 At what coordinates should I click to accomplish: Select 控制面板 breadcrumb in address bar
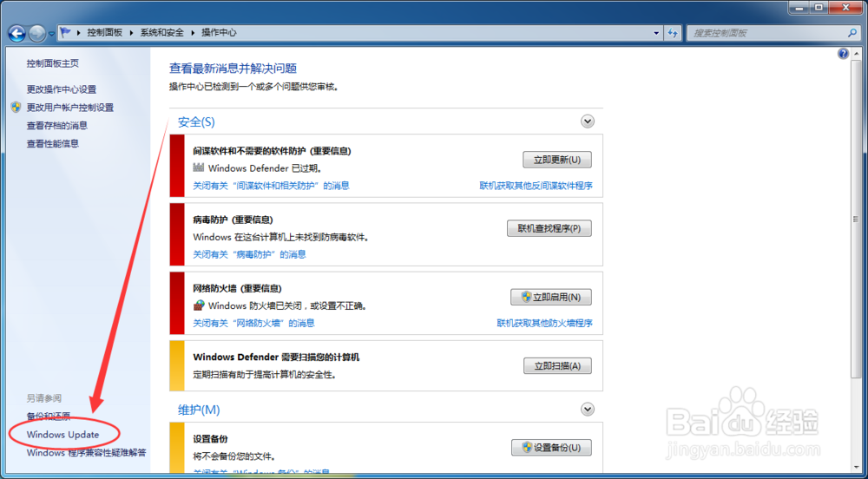click(x=105, y=33)
